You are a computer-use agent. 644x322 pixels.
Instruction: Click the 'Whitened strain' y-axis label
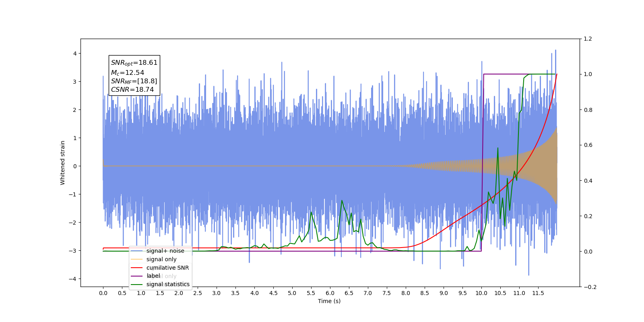coord(63,163)
